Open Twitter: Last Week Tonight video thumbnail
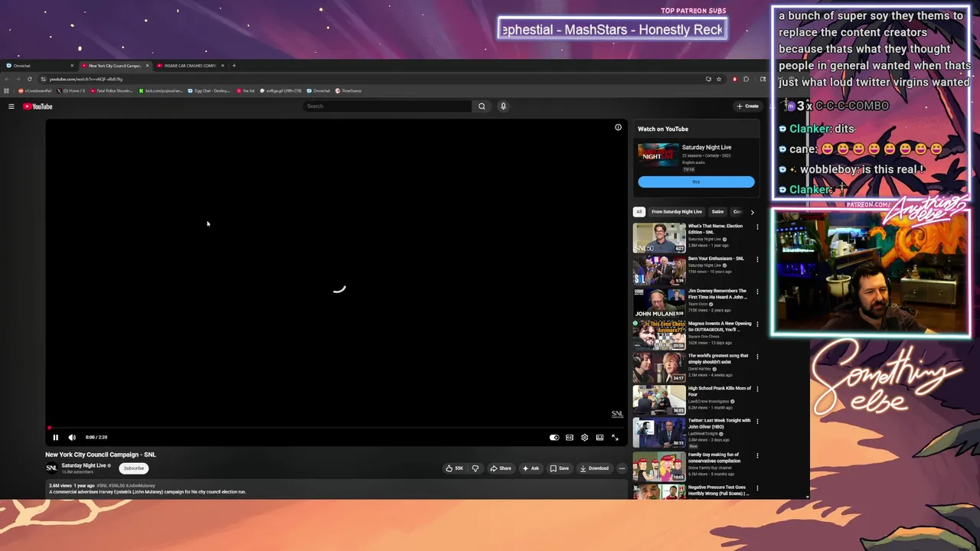 tap(659, 432)
